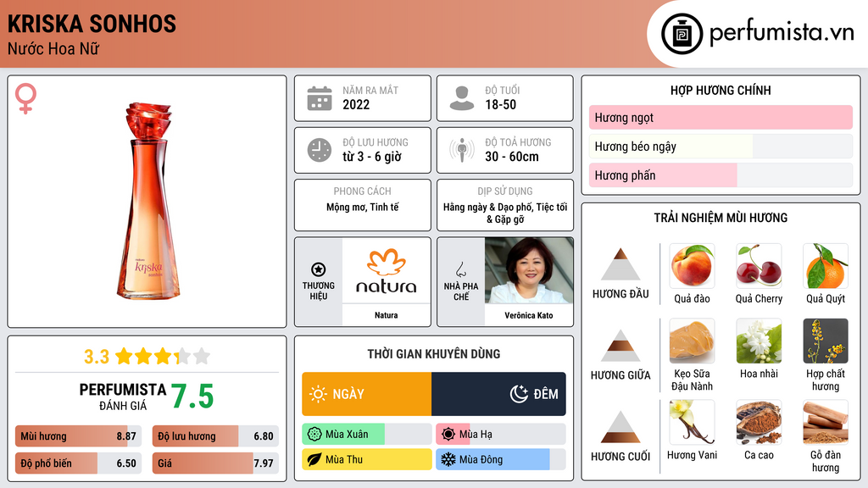Screen dimensions: 868x488
Task: Click the Nước Hoa Nữ subtitle
Action: pyautogui.click(x=53, y=48)
